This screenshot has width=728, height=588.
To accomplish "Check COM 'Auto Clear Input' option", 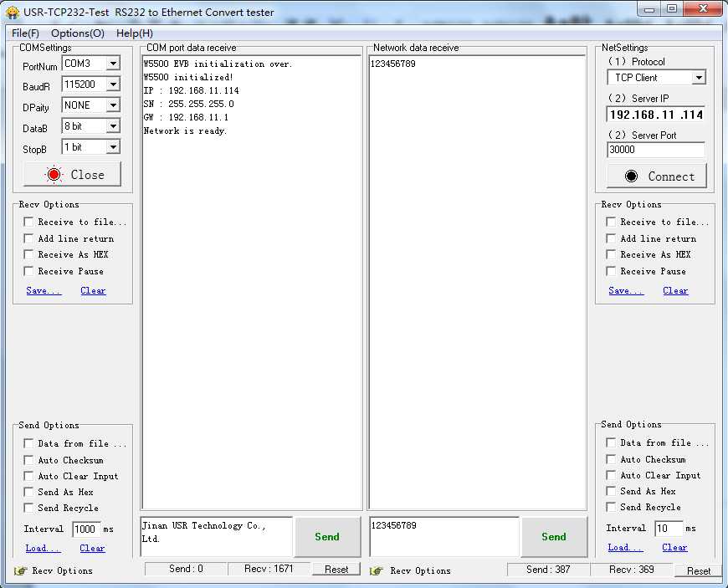I will point(28,476).
